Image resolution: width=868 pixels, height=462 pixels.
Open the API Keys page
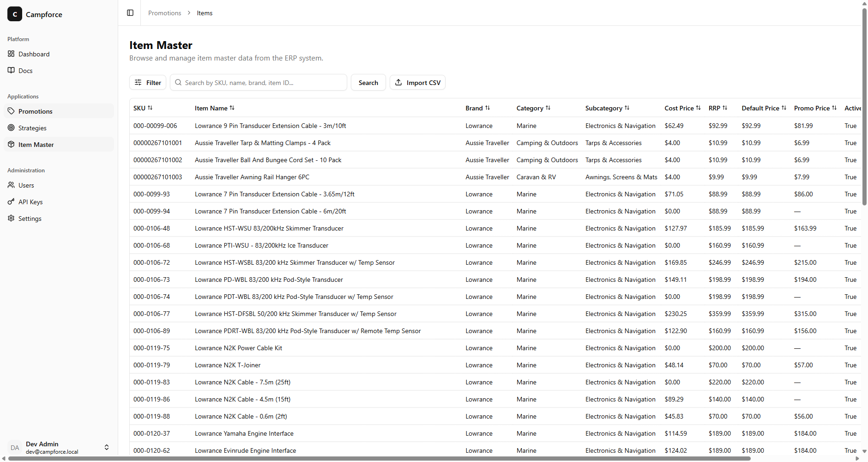tap(59, 202)
